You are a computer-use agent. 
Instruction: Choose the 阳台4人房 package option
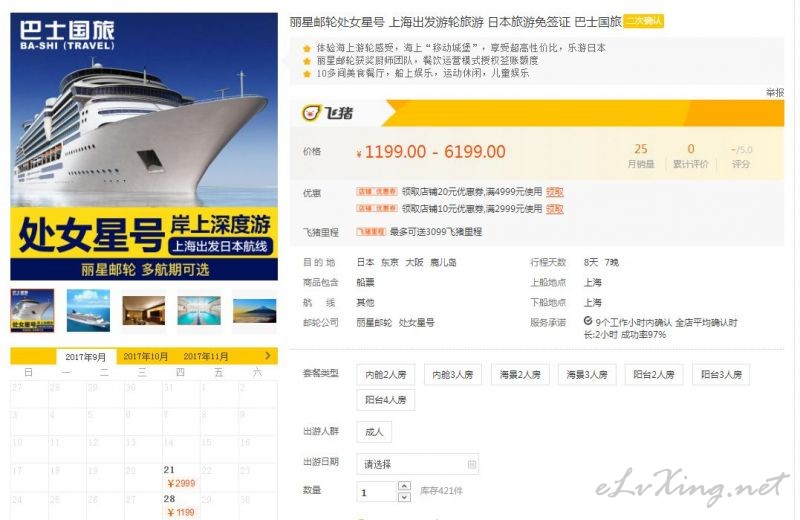coord(386,400)
